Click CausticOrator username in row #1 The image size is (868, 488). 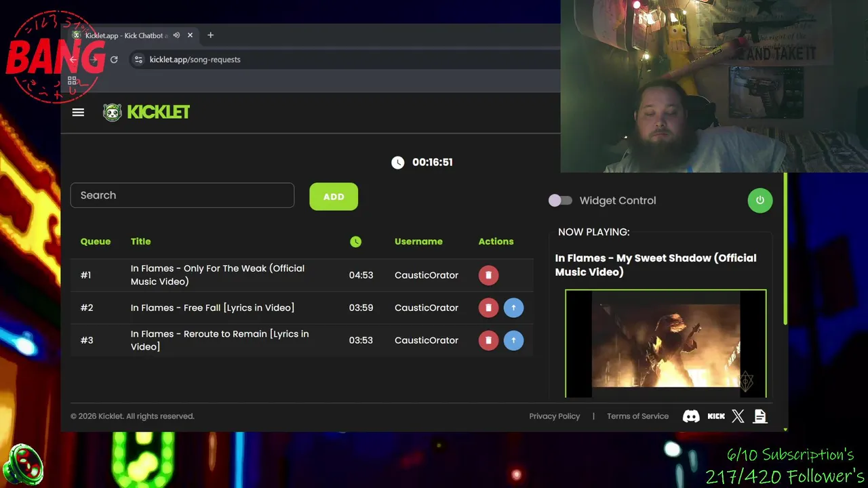click(x=427, y=275)
